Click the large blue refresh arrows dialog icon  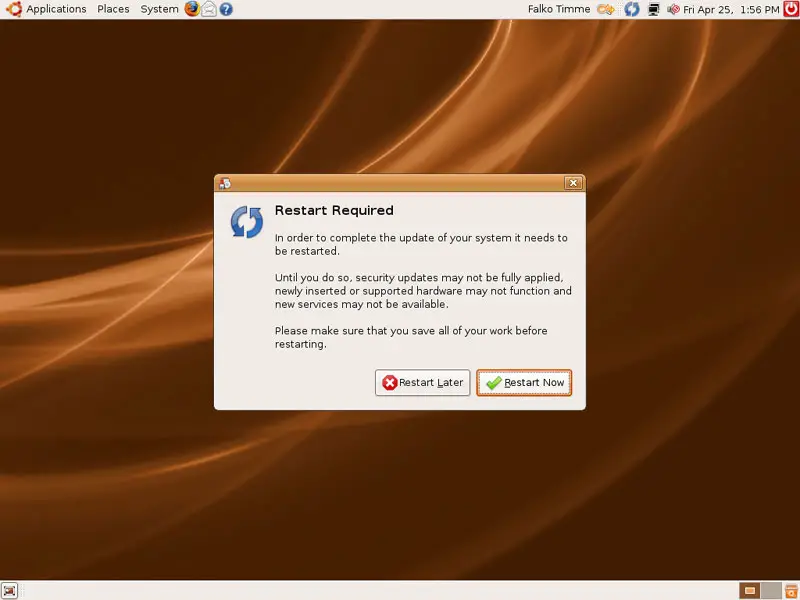(x=246, y=222)
